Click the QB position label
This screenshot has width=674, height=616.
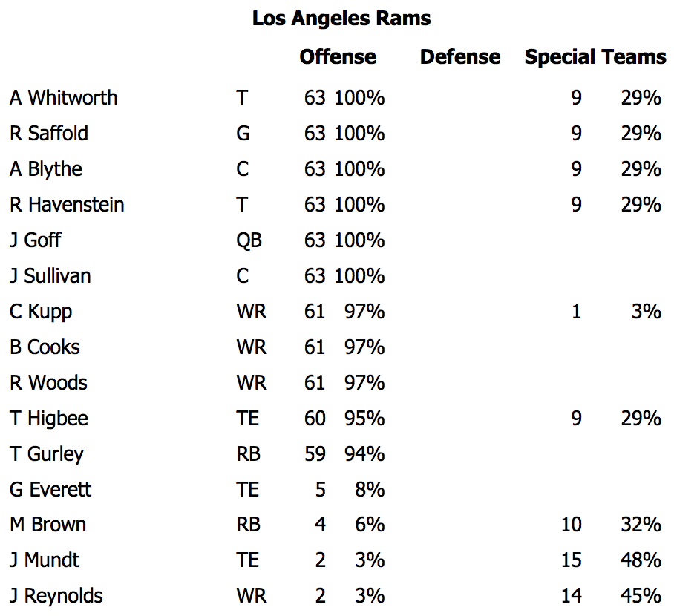[x=249, y=240]
